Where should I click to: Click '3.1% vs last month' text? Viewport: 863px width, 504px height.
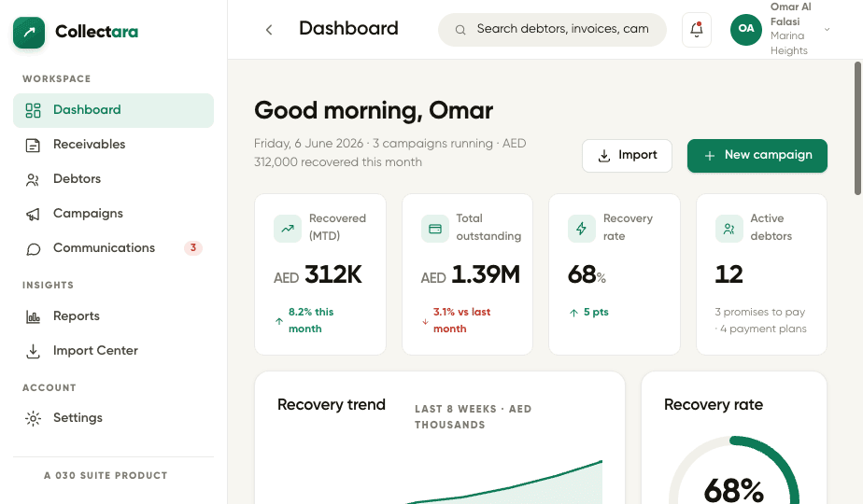(461, 320)
